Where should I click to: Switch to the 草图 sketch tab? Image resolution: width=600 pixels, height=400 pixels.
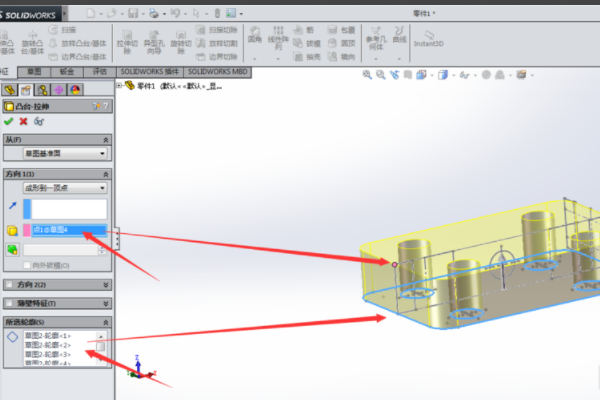click(x=34, y=72)
